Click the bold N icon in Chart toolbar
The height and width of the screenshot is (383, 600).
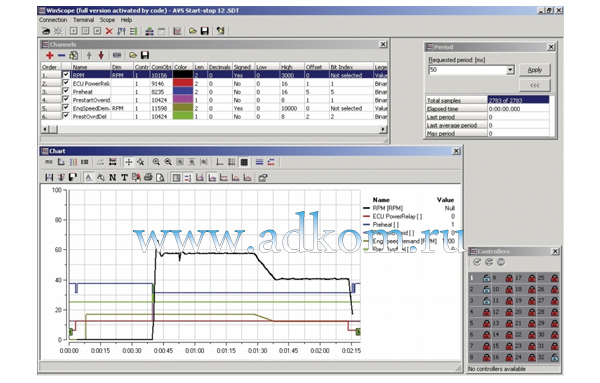(x=112, y=178)
